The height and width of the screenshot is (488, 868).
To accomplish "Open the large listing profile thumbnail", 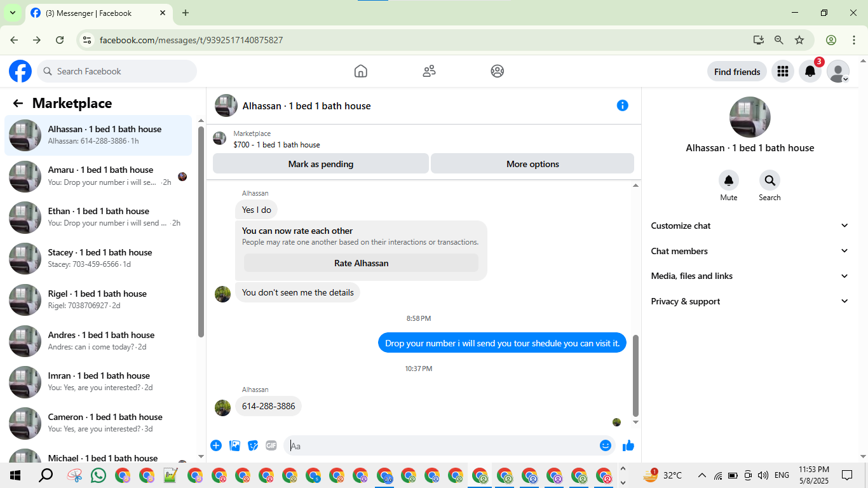I will coord(750,117).
